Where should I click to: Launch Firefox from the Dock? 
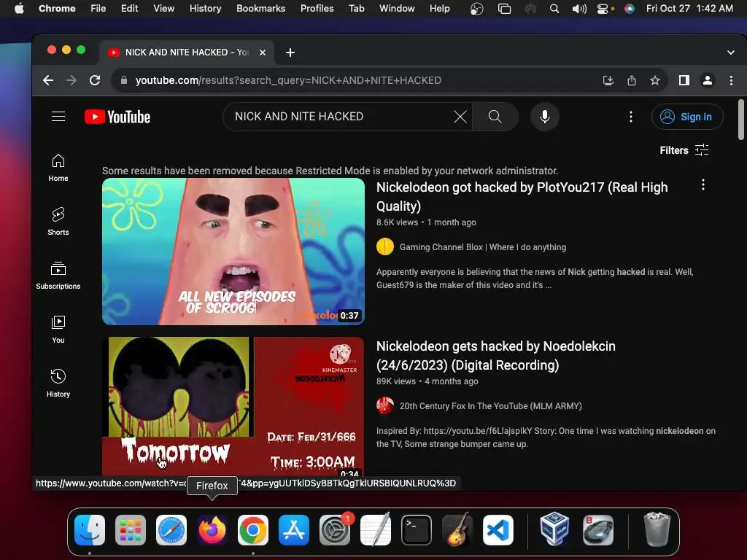pyautogui.click(x=212, y=530)
